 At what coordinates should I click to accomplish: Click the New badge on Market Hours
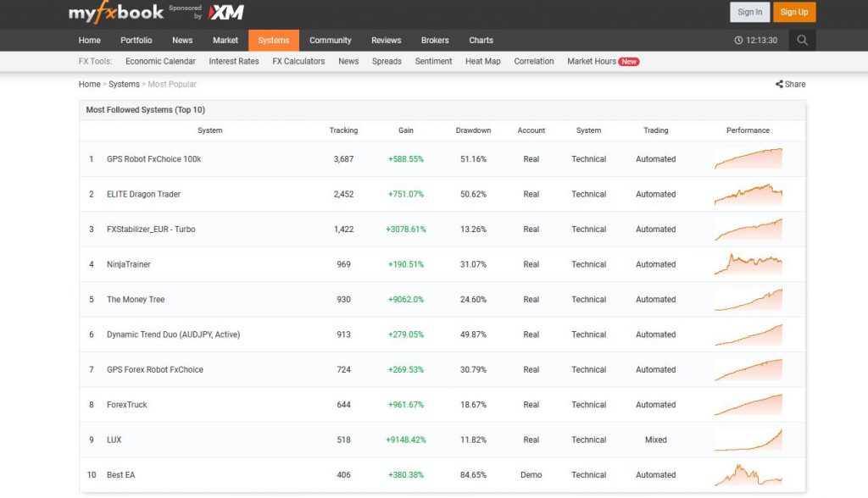click(628, 61)
